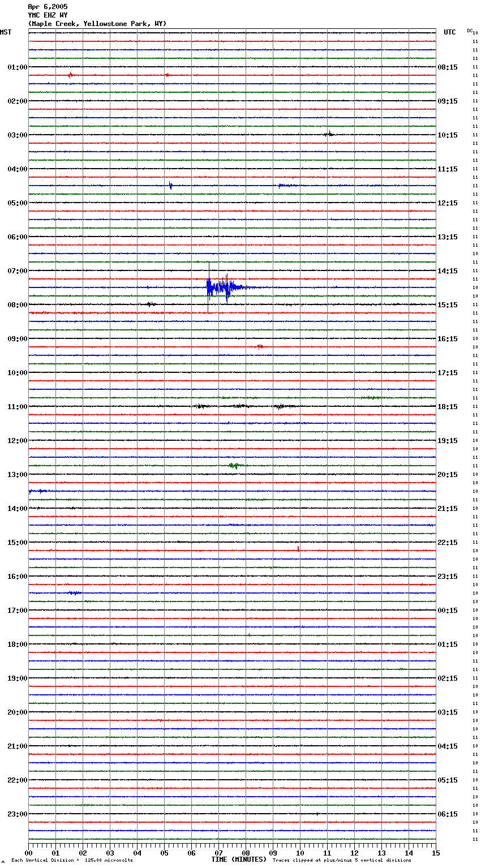Select the '09:00' MST hour label
481x868 pixels.
(18, 339)
